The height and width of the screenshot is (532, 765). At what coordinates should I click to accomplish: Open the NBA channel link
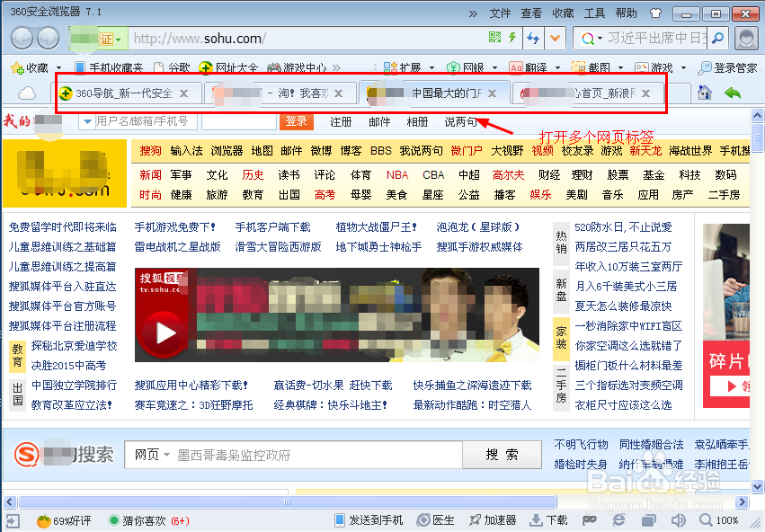point(397,174)
